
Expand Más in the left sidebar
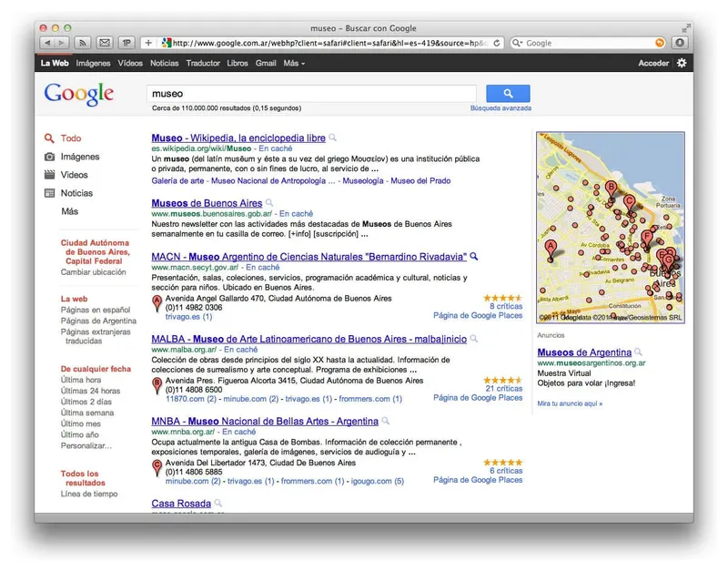pyautogui.click(x=70, y=211)
